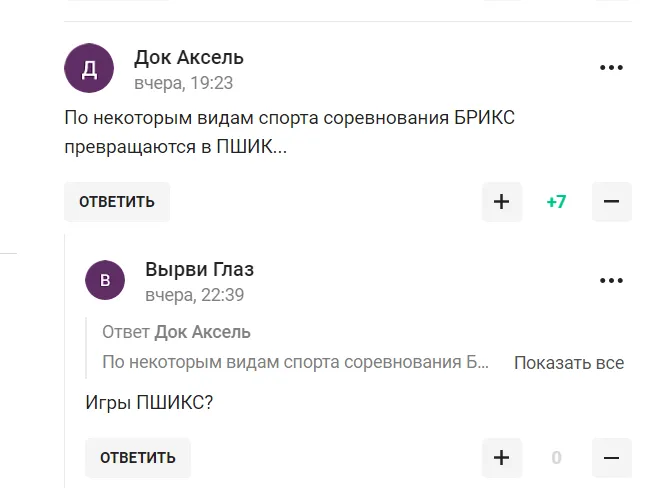Reply to Док Аксель's comment with ОТВЕТИТЬ
The width and height of the screenshot is (669, 498).
(117, 202)
